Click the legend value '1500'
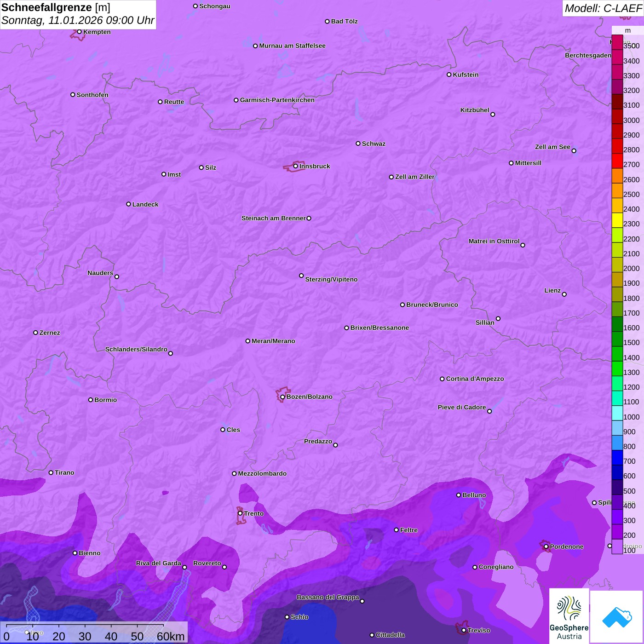This screenshot has width=644, height=644. click(631, 343)
